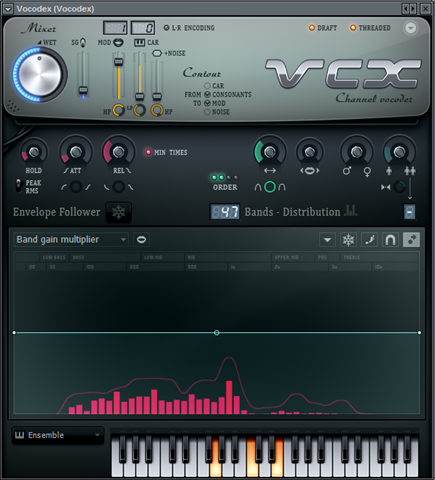Enable the MIN TIMES red LED toggle
The image size is (435, 480).
point(148,152)
